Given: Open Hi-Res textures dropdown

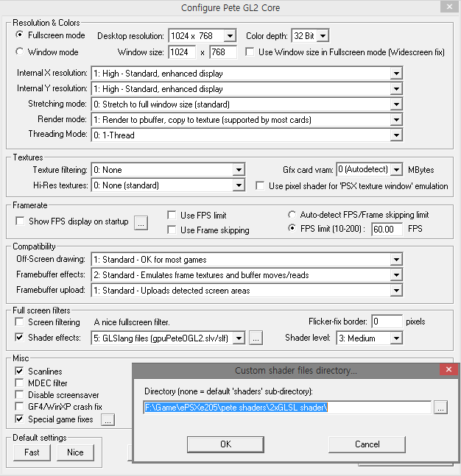Looking at the screenshot, I should point(239,185).
